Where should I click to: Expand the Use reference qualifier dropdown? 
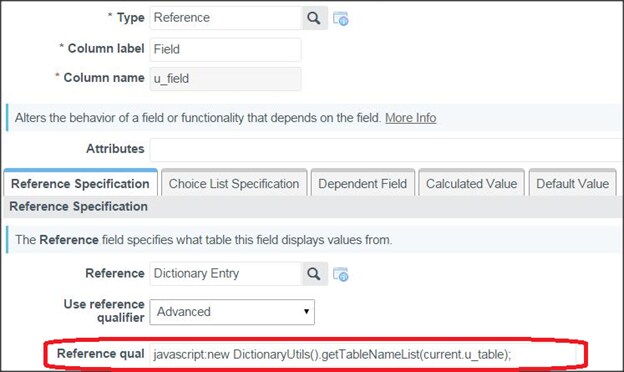(232, 312)
